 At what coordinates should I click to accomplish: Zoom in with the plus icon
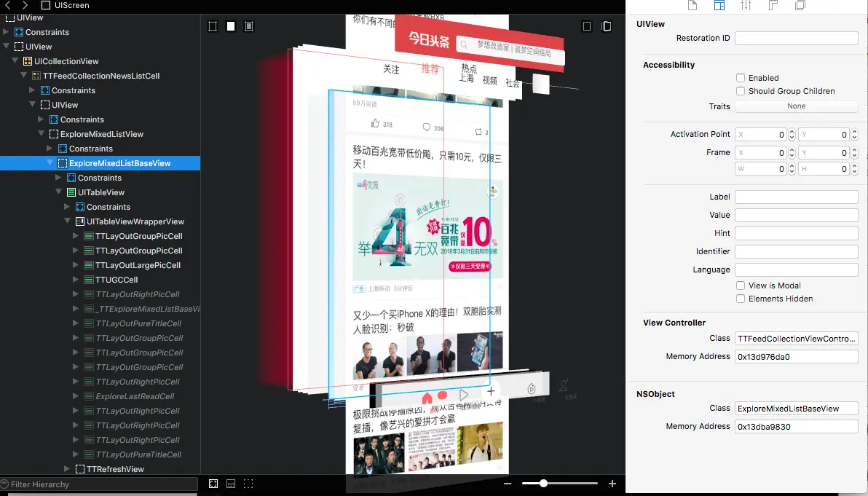tap(612, 484)
